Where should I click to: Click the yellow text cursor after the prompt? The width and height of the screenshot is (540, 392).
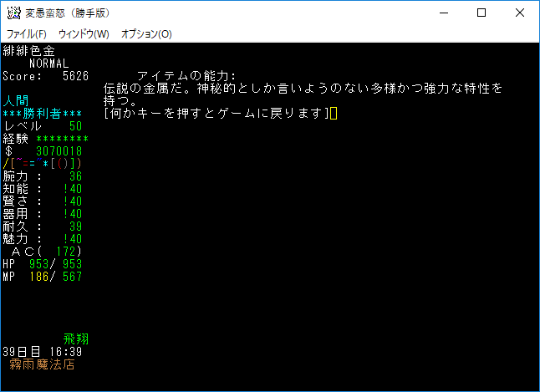click(334, 114)
